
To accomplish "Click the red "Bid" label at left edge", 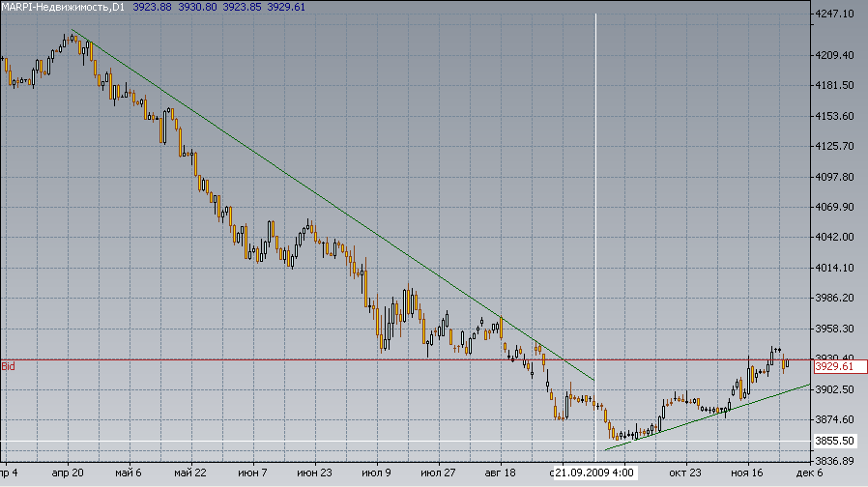I will click(x=9, y=367).
